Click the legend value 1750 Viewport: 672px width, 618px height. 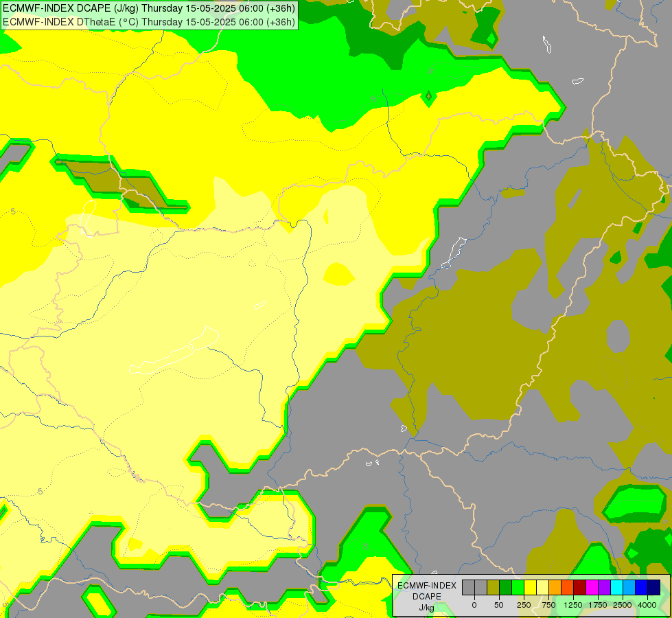598,605
